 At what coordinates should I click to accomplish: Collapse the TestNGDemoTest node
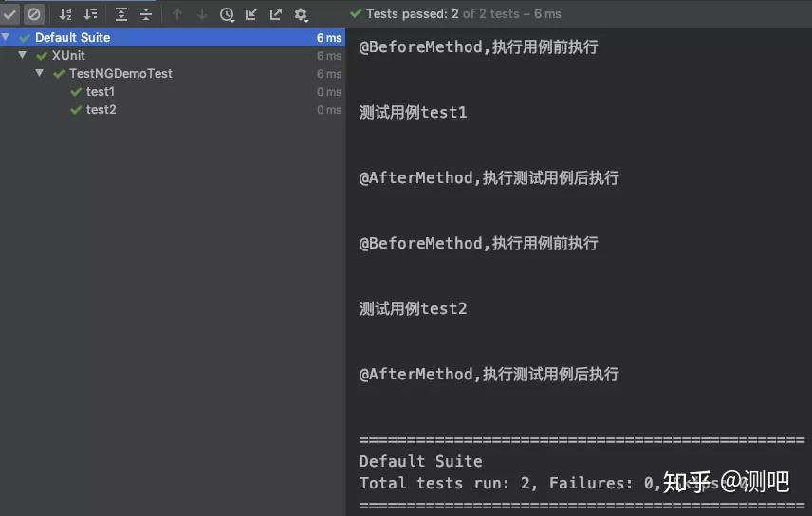[x=39, y=73]
